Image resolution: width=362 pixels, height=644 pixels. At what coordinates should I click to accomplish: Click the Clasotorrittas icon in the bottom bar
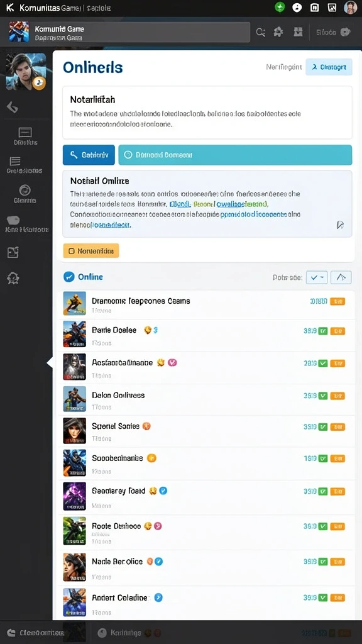11,633
